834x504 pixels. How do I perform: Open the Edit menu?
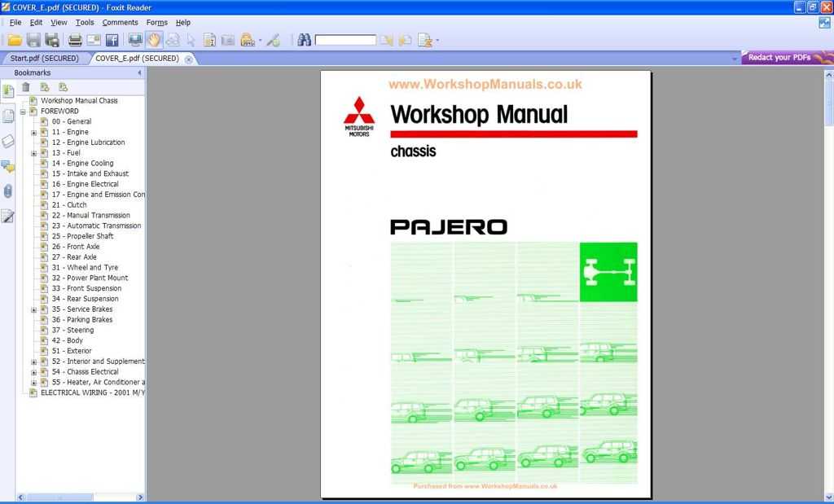tap(36, 22)
